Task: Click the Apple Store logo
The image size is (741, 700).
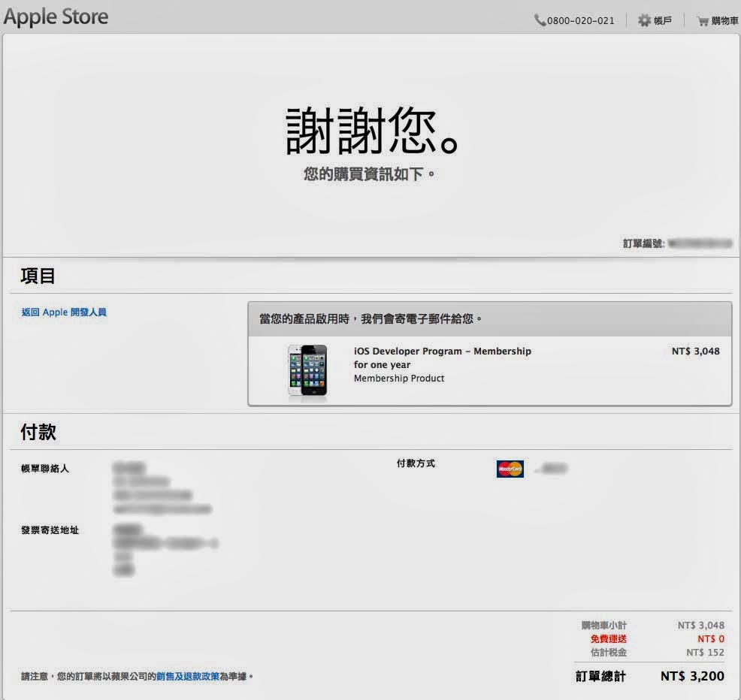Action: (56, 16)
